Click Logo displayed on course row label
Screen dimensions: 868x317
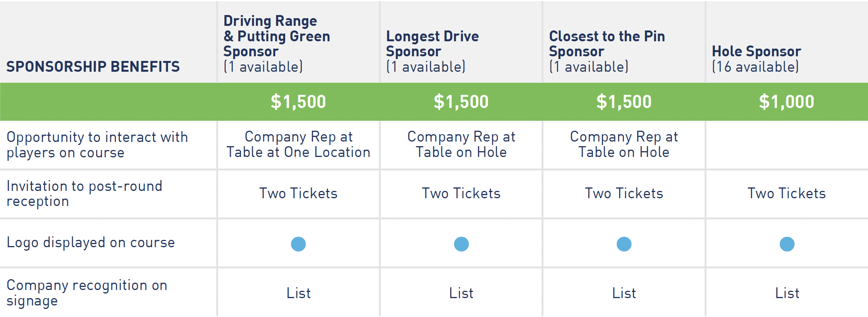(91, 243)
